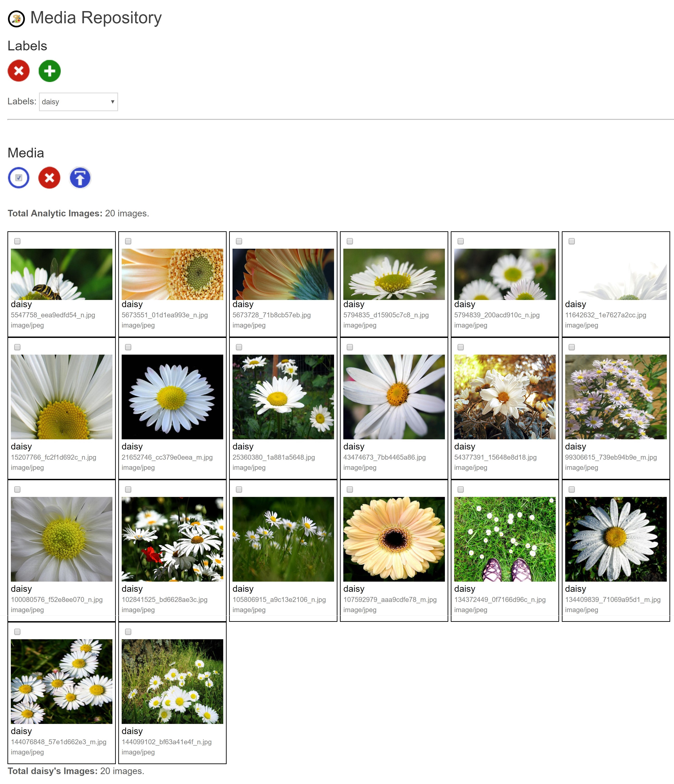Screen dimensions: 674x784
Task: Select checkbox of 105806915_a9c13e2106_n.jpg
Action: click(x=239, y=489)
